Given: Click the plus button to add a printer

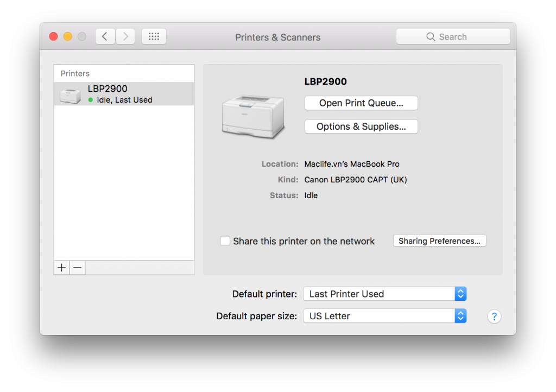Looking at the screenshot, I should [x=61, y=267].
